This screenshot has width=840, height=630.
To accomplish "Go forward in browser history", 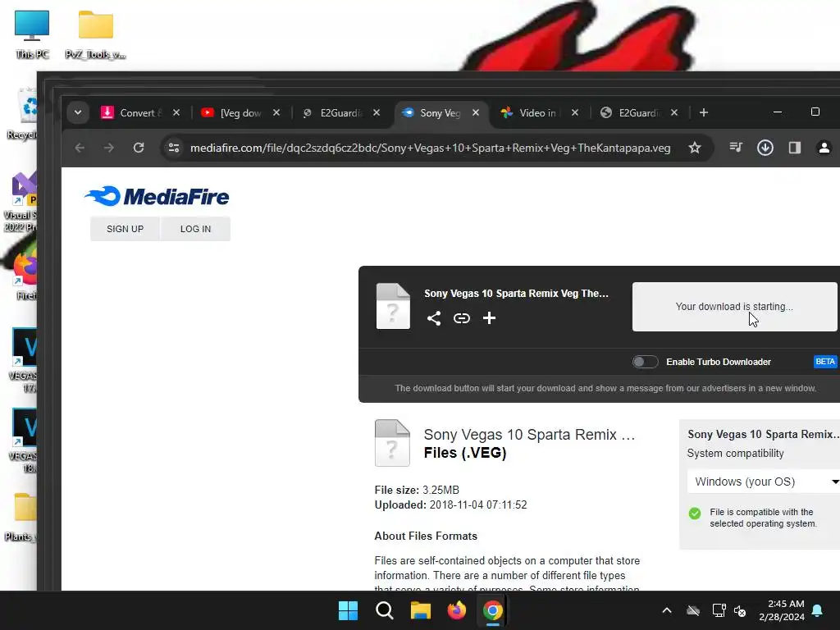I will coord(109,148).
